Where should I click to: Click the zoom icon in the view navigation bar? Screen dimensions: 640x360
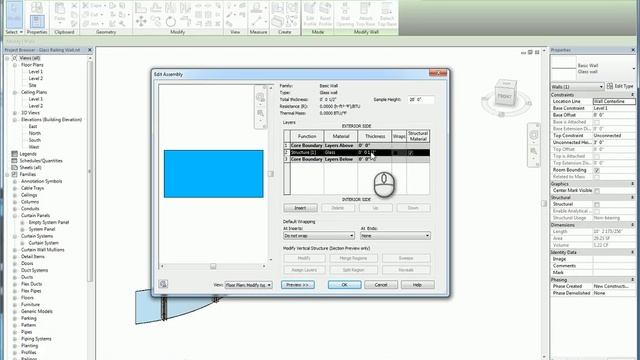(534, 151)
